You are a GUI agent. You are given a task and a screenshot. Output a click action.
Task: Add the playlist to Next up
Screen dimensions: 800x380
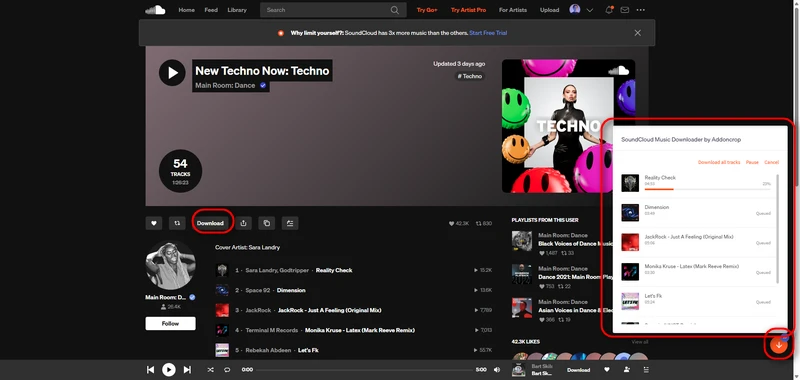(x=290, y=223)
